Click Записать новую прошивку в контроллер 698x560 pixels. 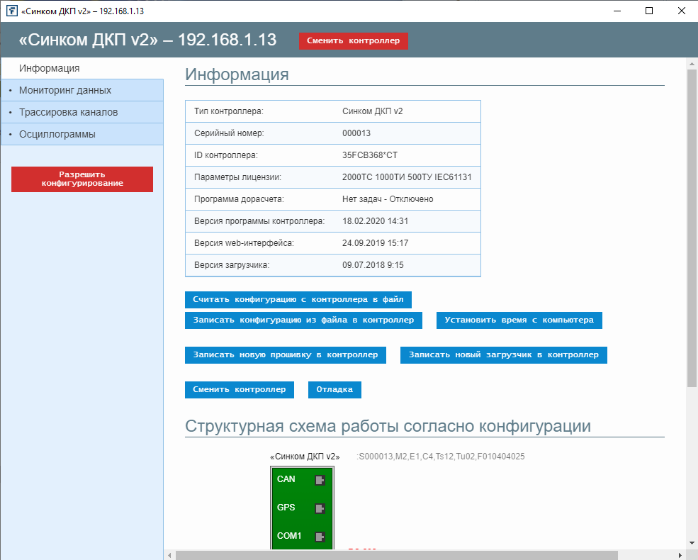285,355
